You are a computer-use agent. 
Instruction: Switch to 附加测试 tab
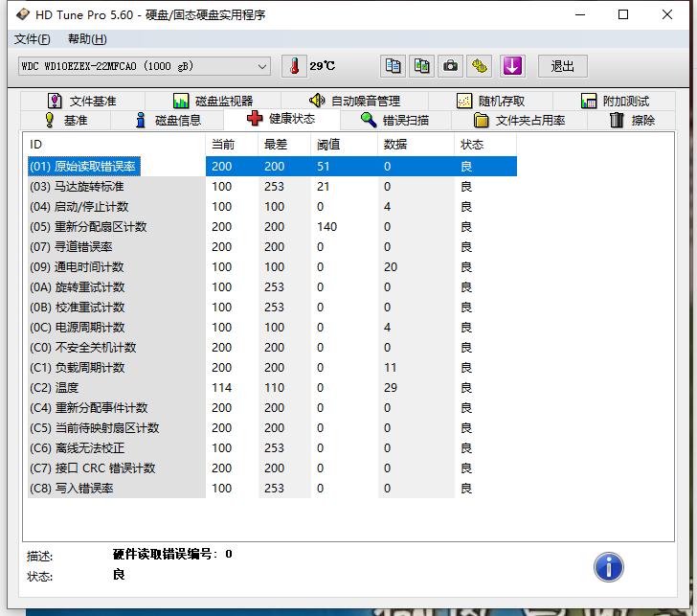point(615,101)
